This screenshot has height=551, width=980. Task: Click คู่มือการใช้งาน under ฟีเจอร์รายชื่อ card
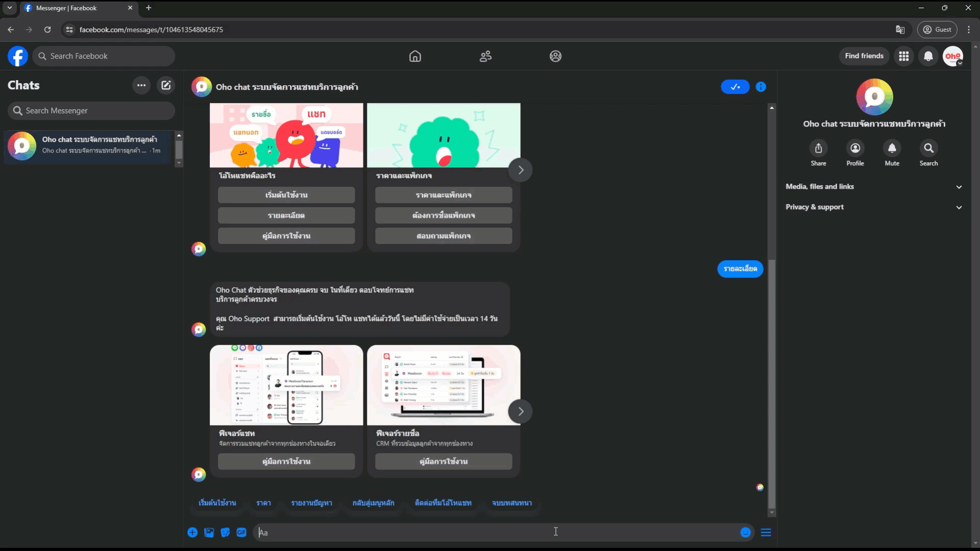444,461
